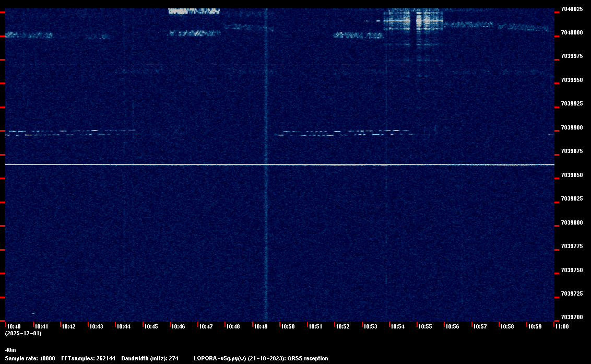Click the 10:59 time axis label

(535, 326)
